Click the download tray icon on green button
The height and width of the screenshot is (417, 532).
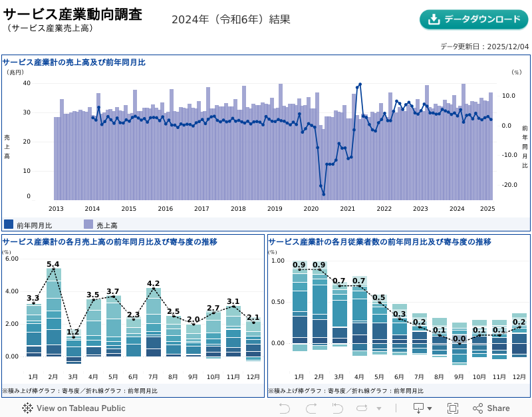pyautogui.click(x=434, y=19)
